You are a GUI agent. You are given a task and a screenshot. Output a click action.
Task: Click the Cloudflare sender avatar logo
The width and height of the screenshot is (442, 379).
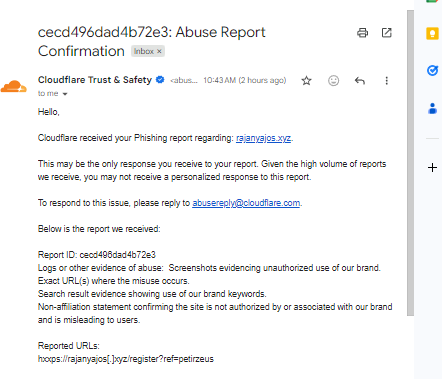click(x=14, y=86)
